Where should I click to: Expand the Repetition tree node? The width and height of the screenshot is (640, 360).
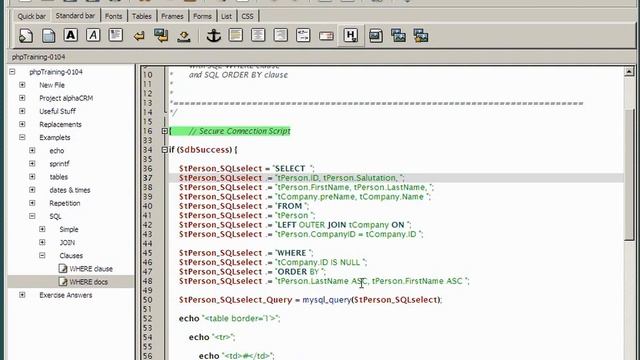32,203
